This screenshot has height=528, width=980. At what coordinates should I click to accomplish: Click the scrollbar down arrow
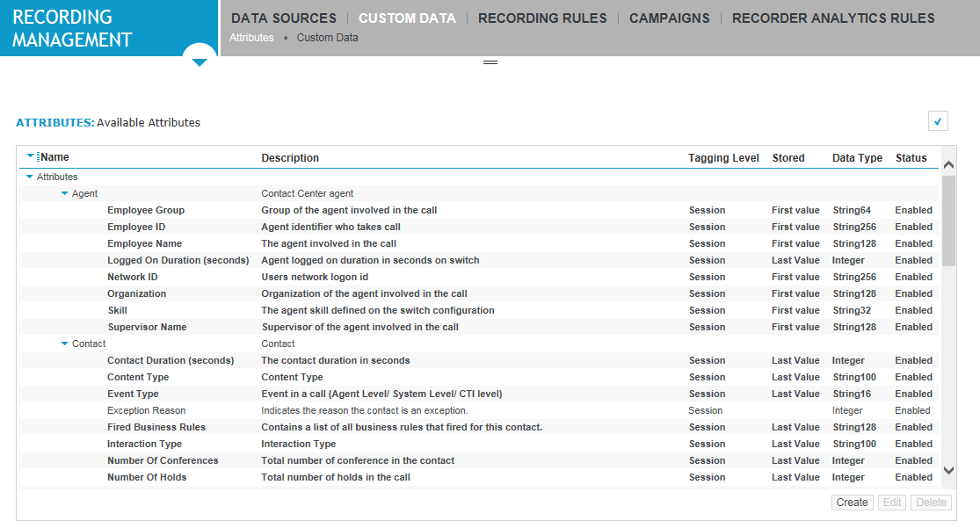[x=949, y=470]
